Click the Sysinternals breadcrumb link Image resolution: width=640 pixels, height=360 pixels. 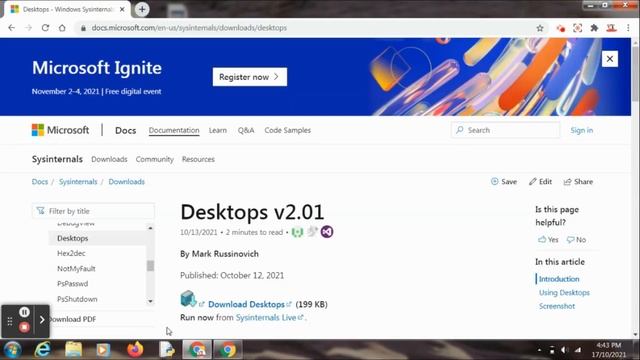tap(78, 182)
